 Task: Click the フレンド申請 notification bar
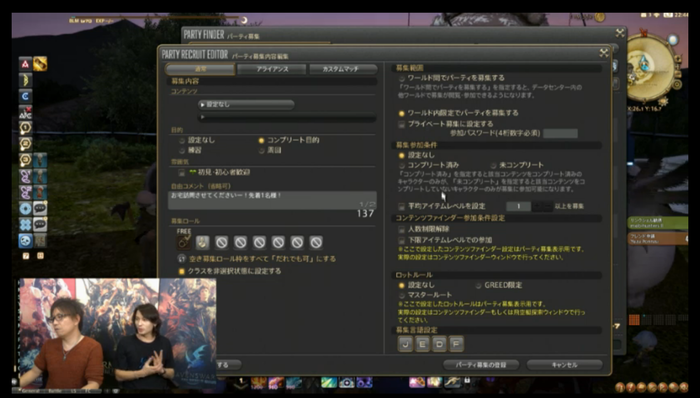coord(658,239)
